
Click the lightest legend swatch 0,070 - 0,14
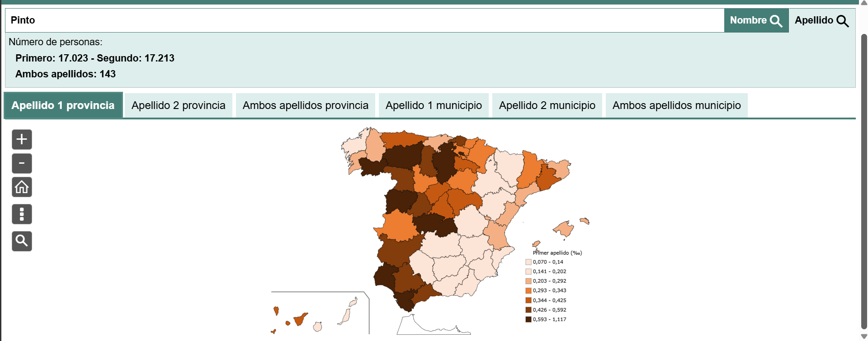(x=528, y=262)
